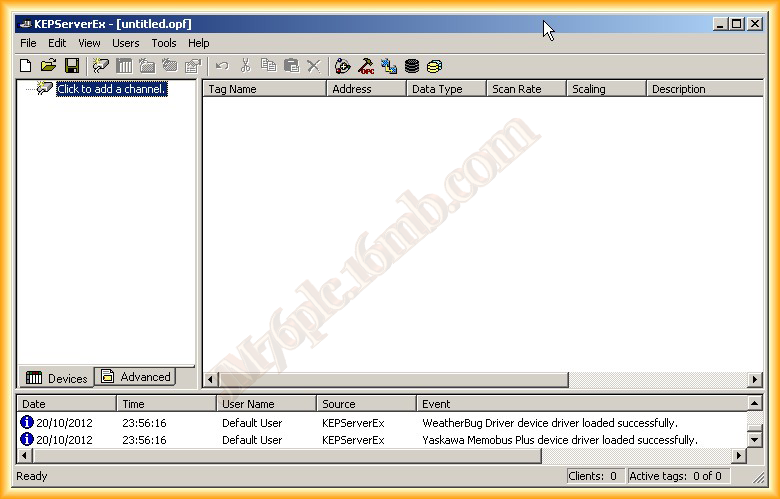
Task: Switch to the Advanced tab
Action: point(136,377)
